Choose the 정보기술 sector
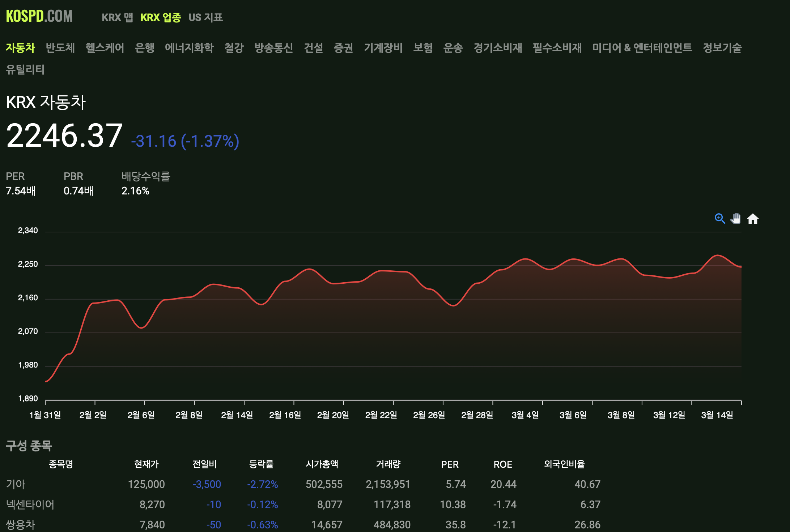790x532 pixels. pos(722,48)
